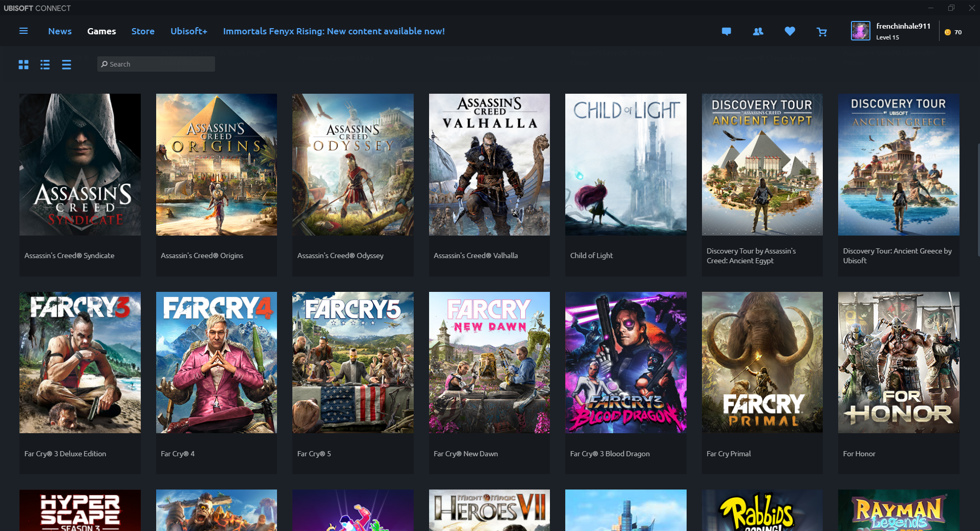Click the "Level 15" profile text
980x531 pixels.
(887, 37)
